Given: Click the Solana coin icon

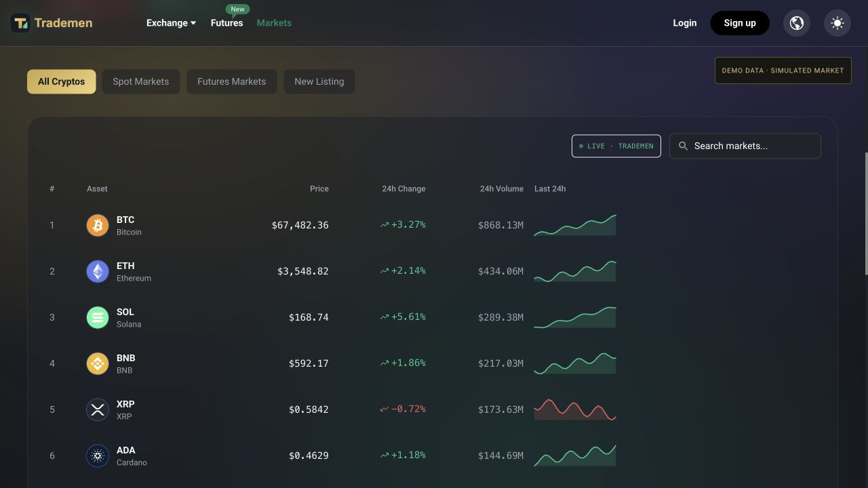Looking at the screenshot, I should pos(98,317).
